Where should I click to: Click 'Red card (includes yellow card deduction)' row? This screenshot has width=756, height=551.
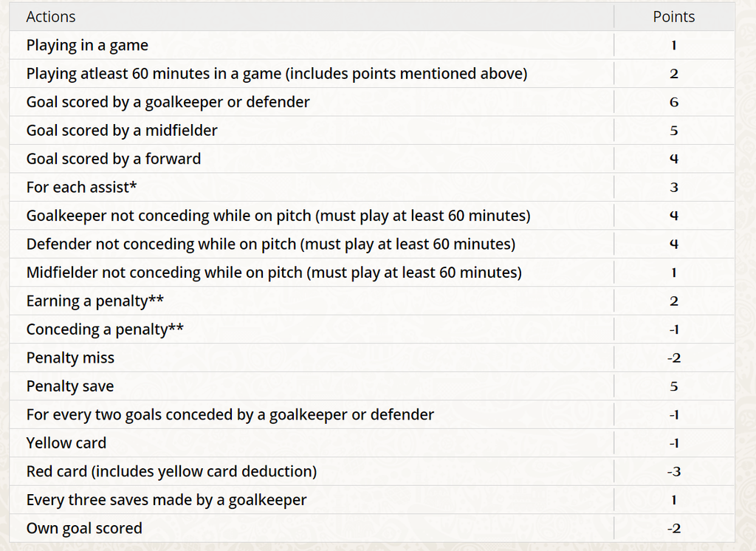pyautogui.click(x=372, y=471)
